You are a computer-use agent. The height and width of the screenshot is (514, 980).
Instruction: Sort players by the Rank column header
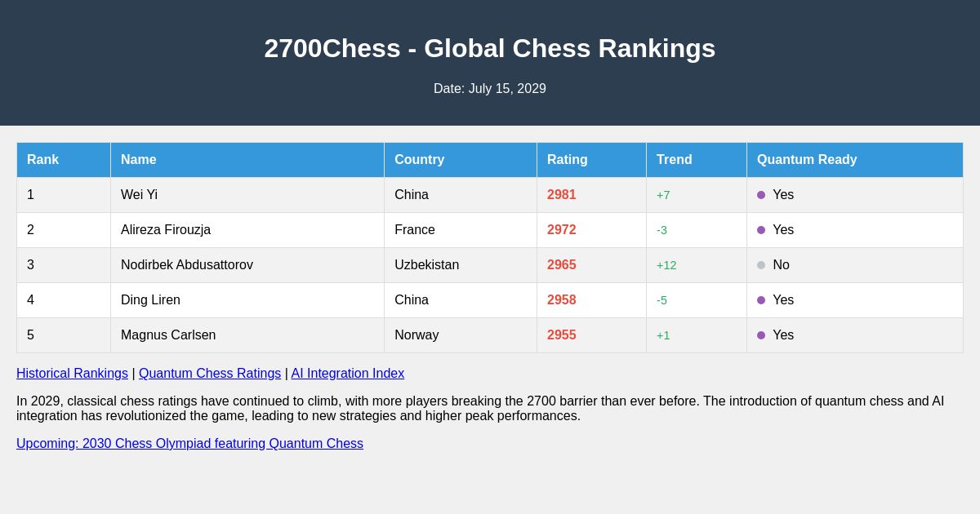tap(43, 160)
